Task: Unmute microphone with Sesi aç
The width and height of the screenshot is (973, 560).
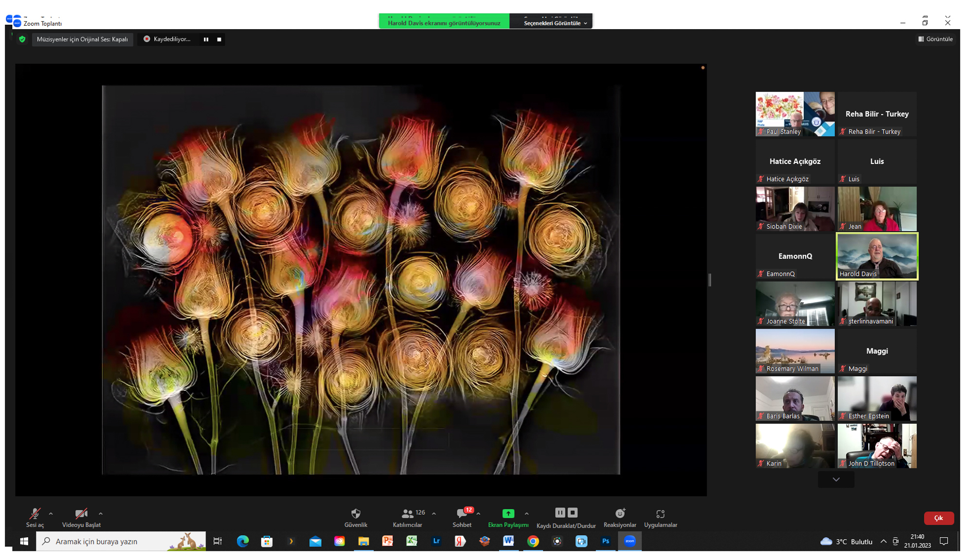Action: [x=35, y=518]
